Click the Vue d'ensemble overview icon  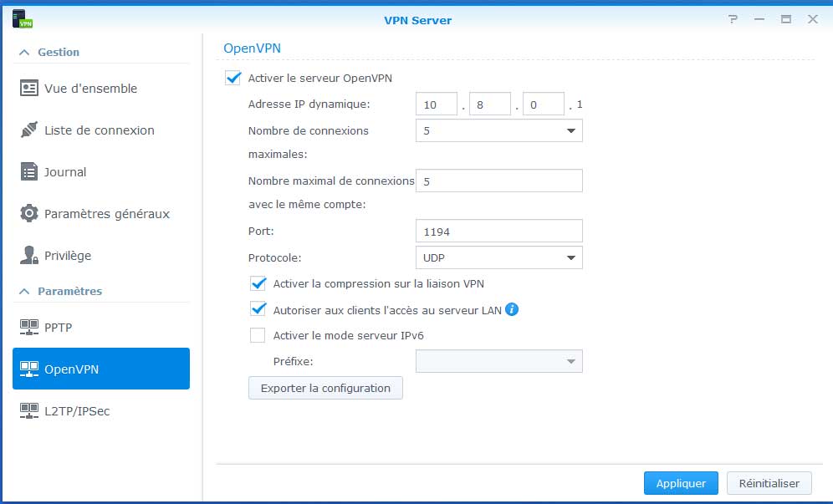28,88
